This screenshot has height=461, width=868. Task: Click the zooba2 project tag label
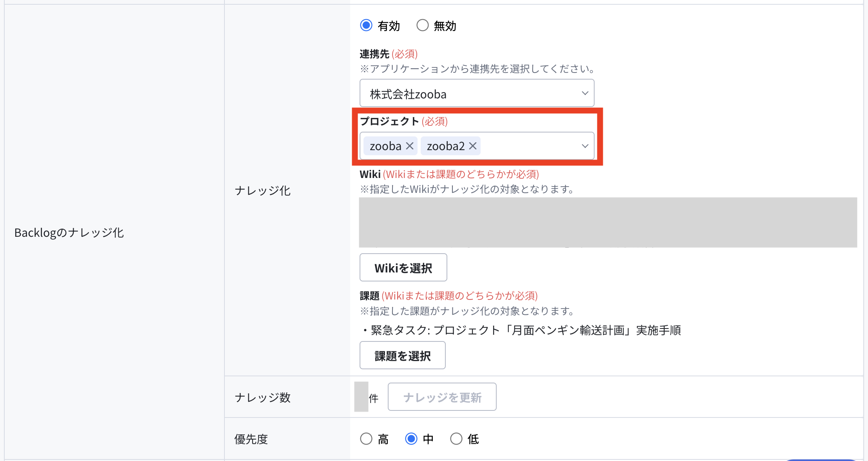(445, 146)
